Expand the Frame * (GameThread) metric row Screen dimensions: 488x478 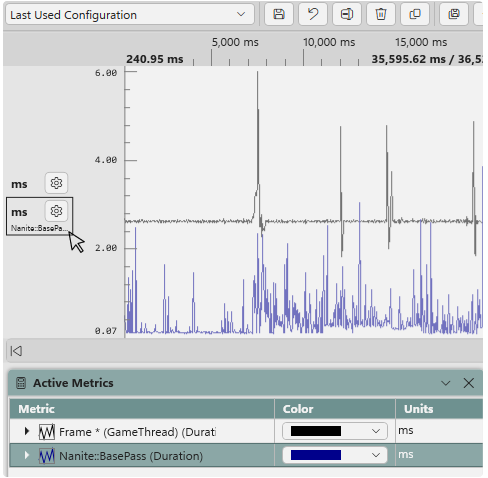coord(27,431)
